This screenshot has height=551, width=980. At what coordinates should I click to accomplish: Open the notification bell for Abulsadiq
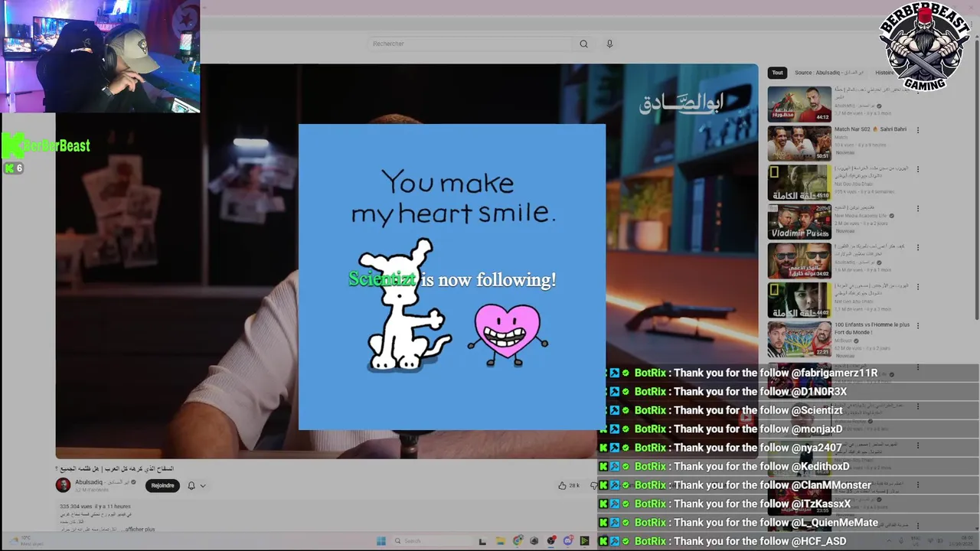click(191, 485)
